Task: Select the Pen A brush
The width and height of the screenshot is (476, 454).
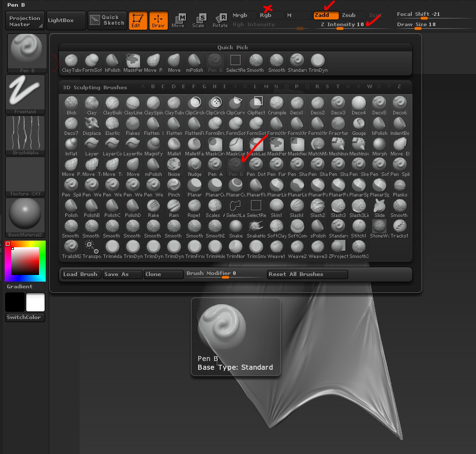Action: point(215,167)
